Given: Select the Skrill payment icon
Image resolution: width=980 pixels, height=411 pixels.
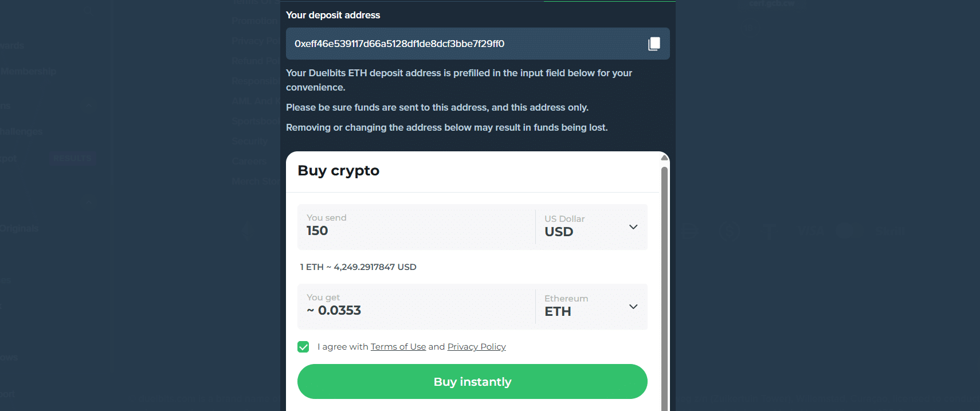Looking at the screenshot, I should point(890,230).
